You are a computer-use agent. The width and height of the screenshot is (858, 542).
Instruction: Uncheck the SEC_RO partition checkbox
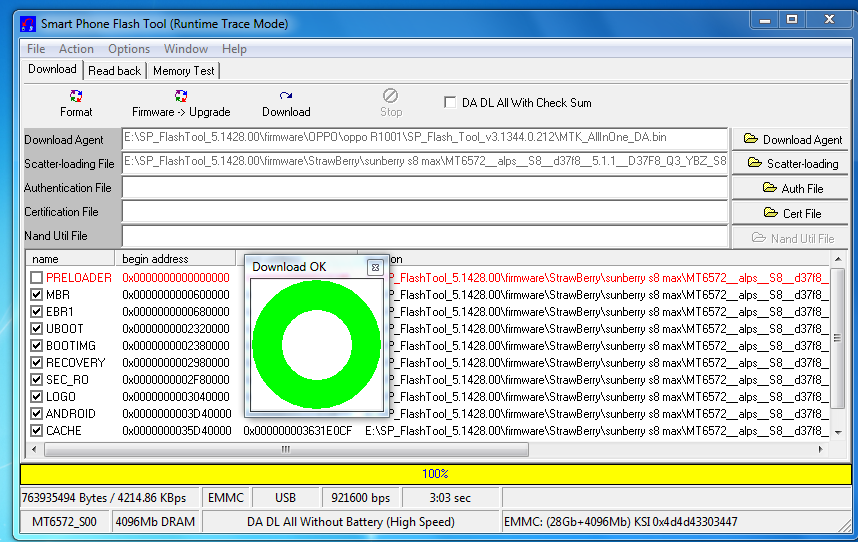pos(36,380)
